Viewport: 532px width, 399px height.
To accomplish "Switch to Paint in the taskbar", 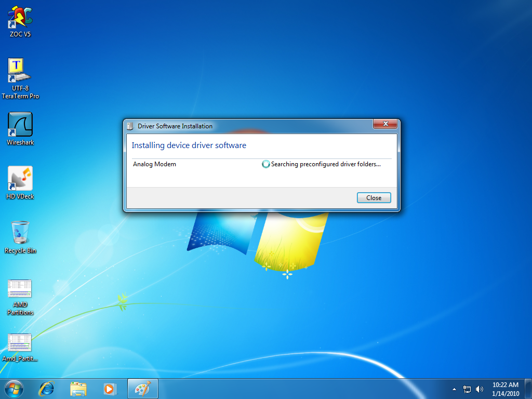I will (x=142, y=389).
